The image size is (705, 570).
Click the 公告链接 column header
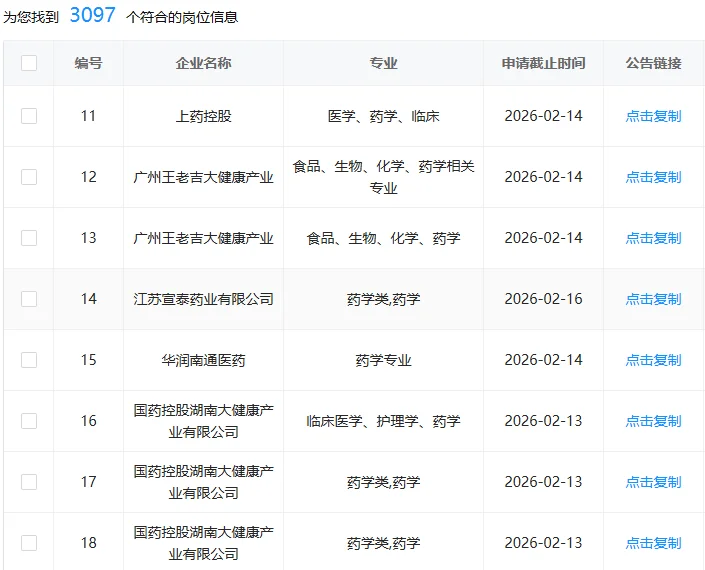653,63
